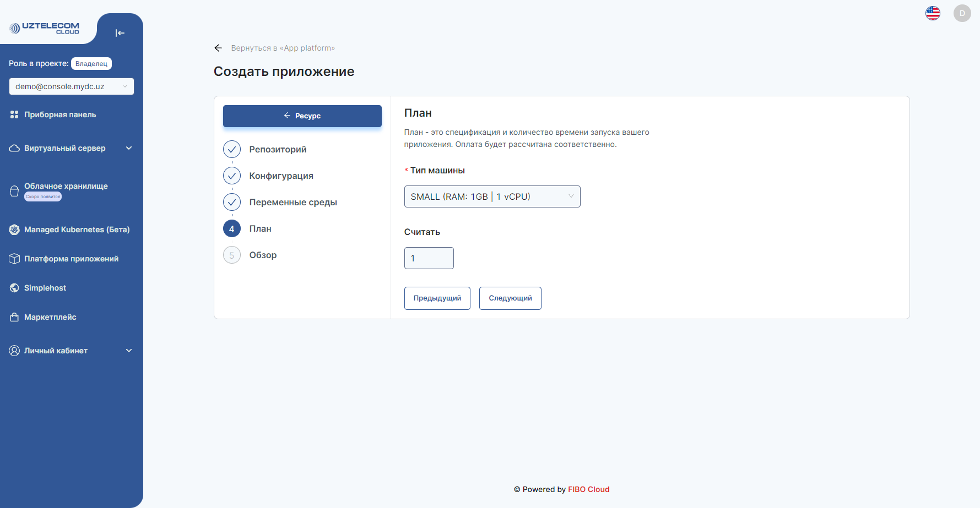Click the Cloud Storage bag icon
This screenshot has height=508, width=980.
pos(14,190)
